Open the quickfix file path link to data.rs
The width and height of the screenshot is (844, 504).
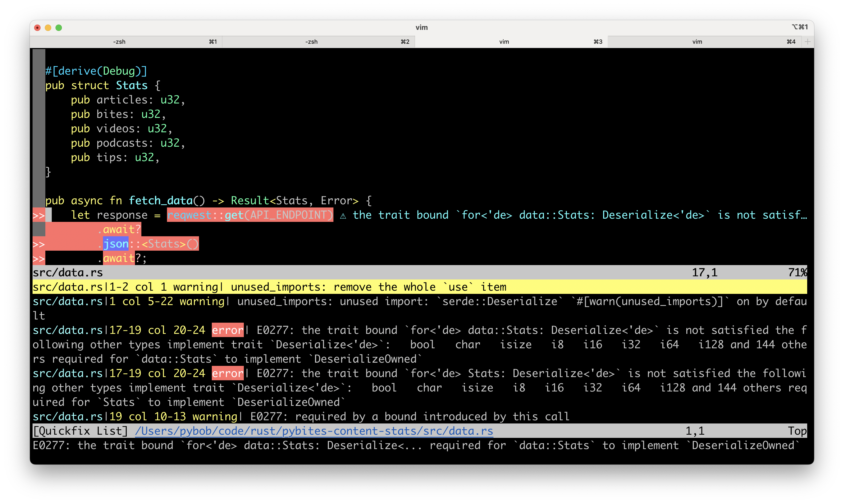(x=314, y=431)
